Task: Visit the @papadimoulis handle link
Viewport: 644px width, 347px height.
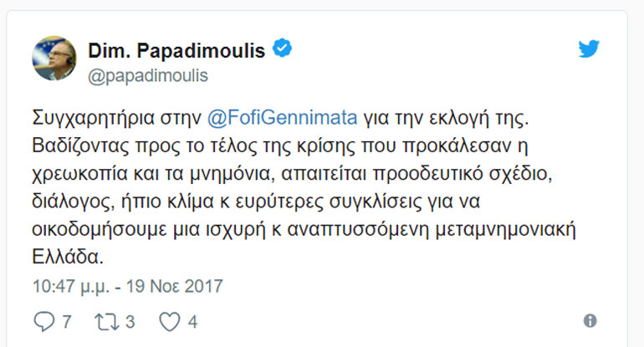Action: click(147, 75)
